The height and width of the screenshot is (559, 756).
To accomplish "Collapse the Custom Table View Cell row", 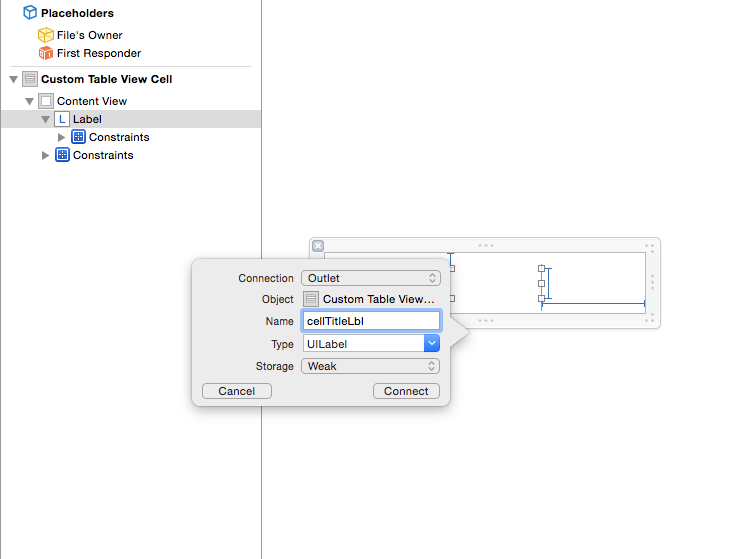I will pyautogui.click(x=14, y=79).
